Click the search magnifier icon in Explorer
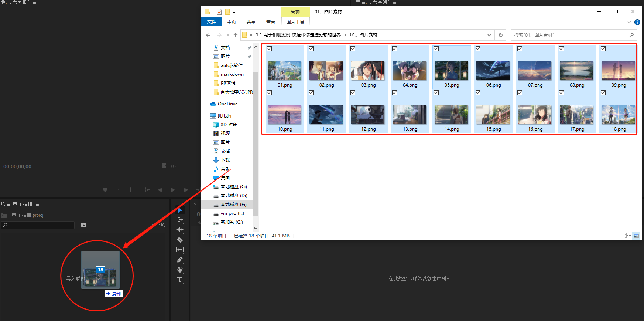 631,35
